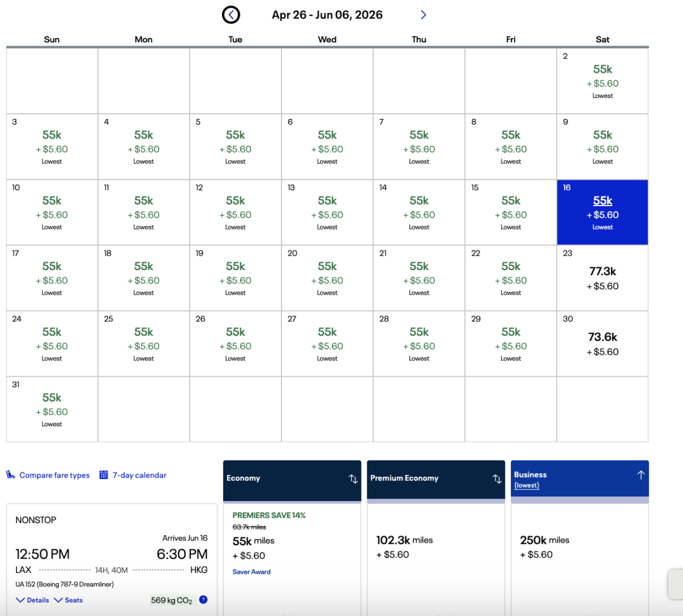Click Business column sort up arrow
The width and height of the screenshot is (683, 616).
point(640,475)
